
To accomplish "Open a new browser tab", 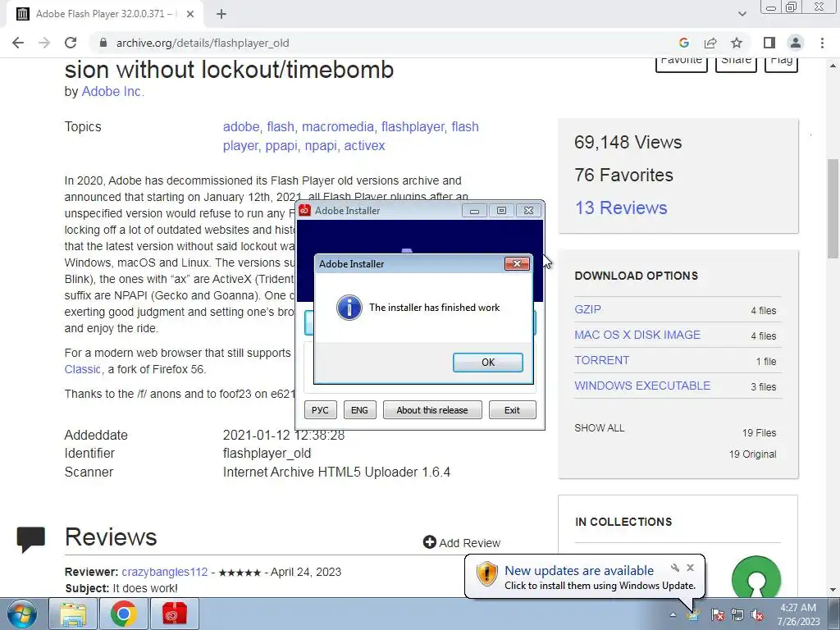I will pos(221,14).
